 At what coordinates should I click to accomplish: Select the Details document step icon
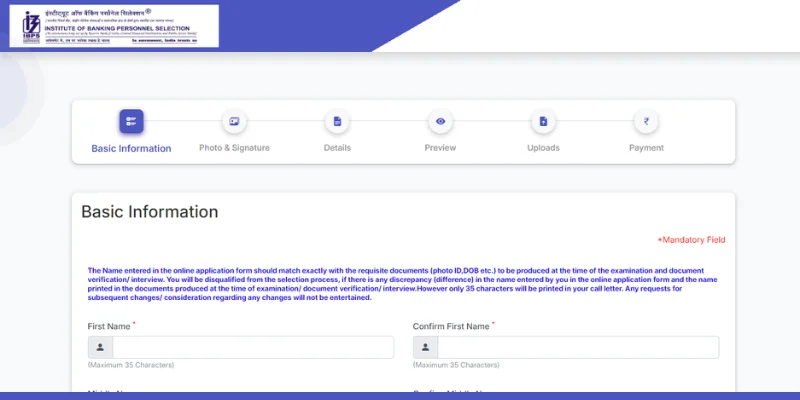[x=337, y=121]
